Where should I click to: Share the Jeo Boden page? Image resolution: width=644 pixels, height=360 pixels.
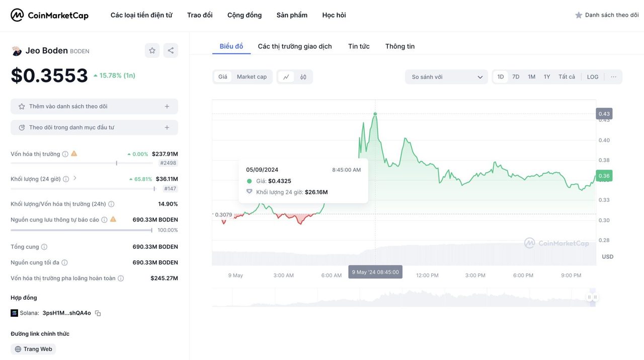171,50
